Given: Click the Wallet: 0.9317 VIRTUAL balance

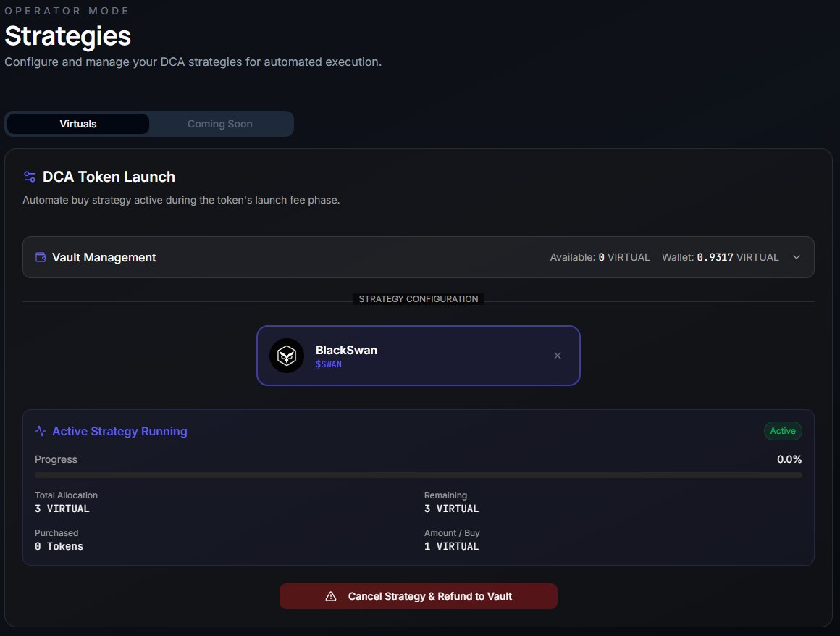Looking at the screenshot, I should pos(720,257).
